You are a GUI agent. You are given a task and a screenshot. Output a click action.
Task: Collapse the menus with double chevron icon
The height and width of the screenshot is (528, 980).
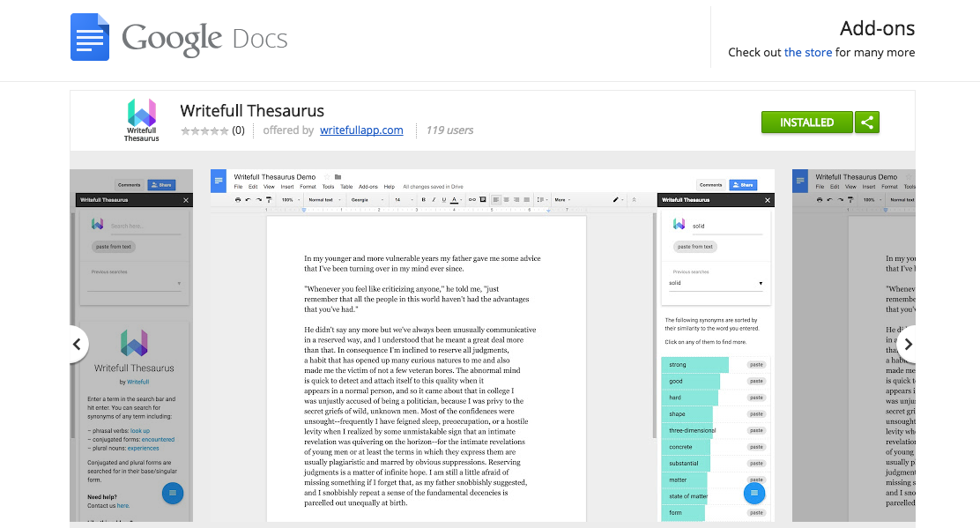[634, 200]
